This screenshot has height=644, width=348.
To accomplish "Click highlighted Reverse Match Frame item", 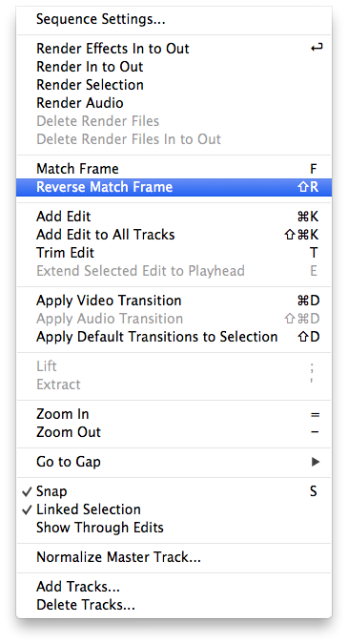I will [174, 187].
